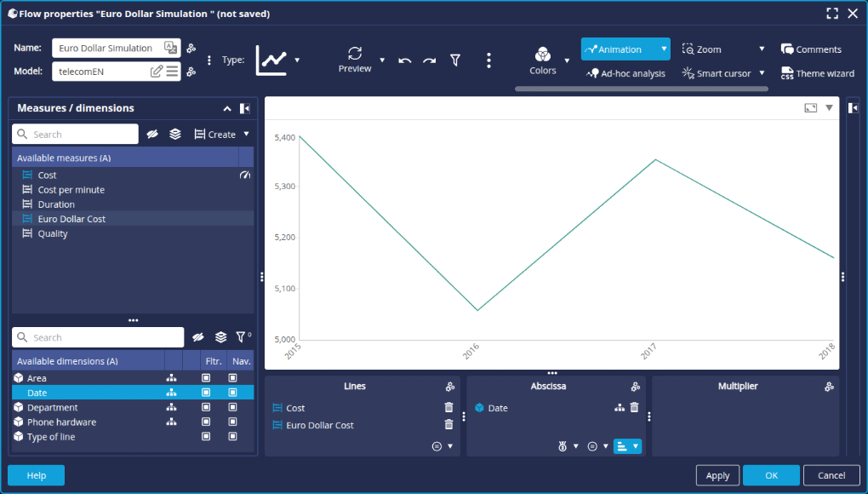Viewport: 868px width, 494px height.
Task: Click the measures search field
Action: click(x=83, y=135)
